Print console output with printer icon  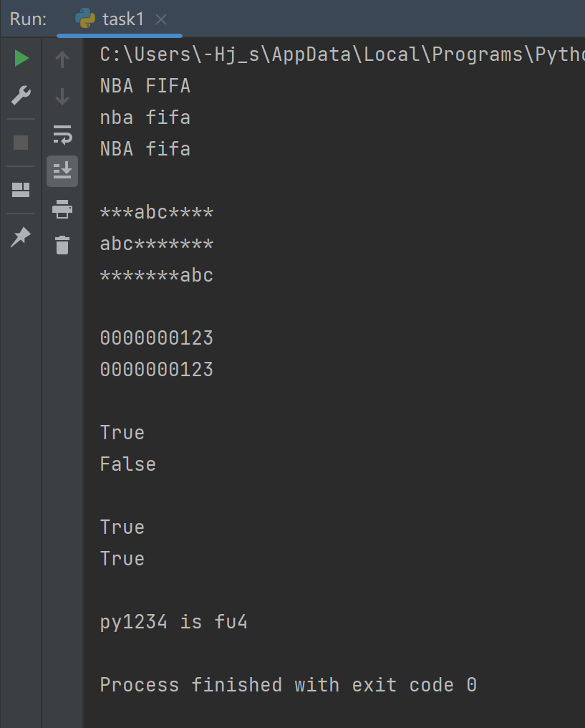62,209
